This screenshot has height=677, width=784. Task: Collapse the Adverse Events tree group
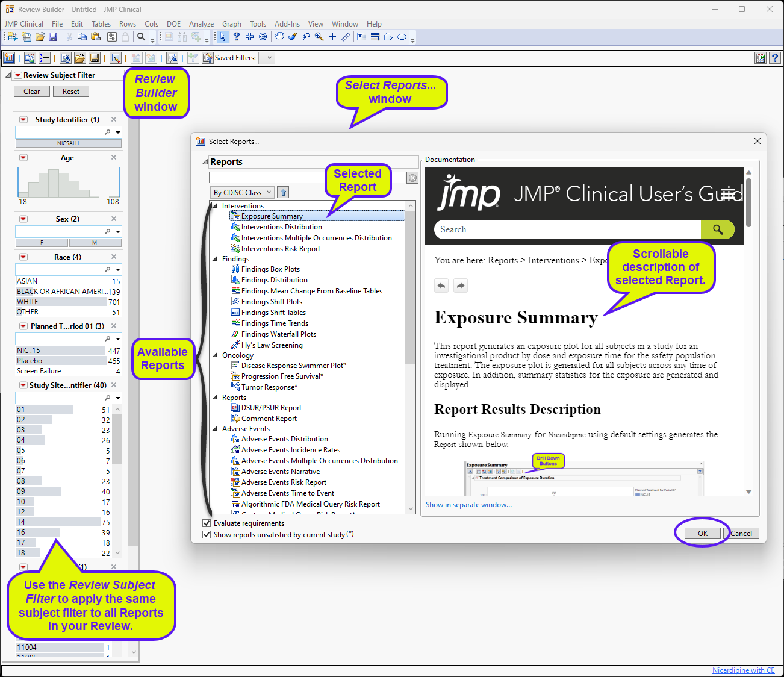point(215,429)
